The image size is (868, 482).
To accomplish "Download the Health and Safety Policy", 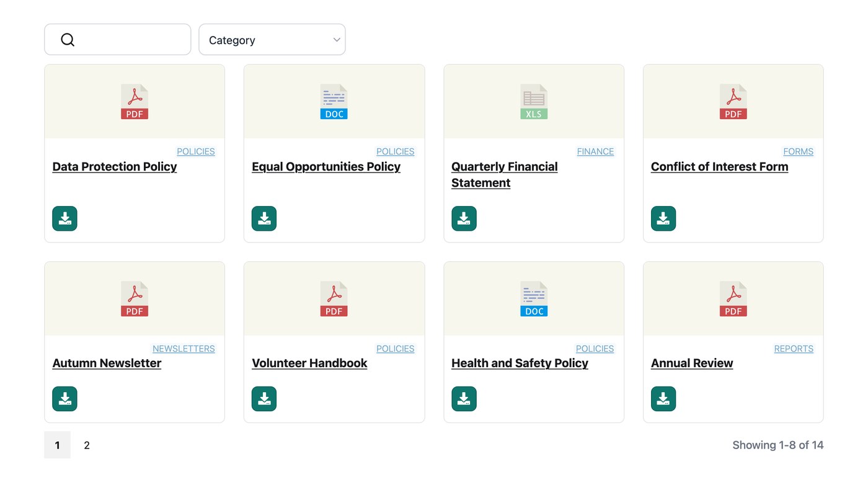I will tap(464, 399).
